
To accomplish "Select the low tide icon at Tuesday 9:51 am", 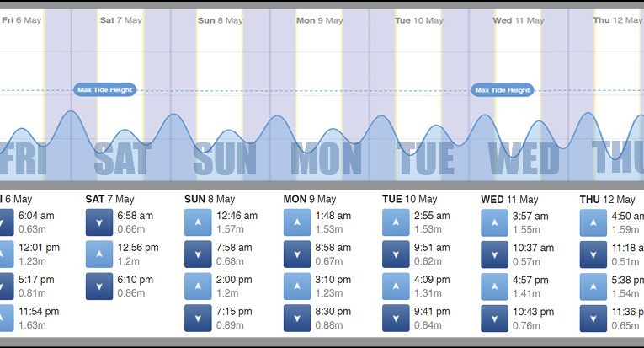I will tap(396, 254).
